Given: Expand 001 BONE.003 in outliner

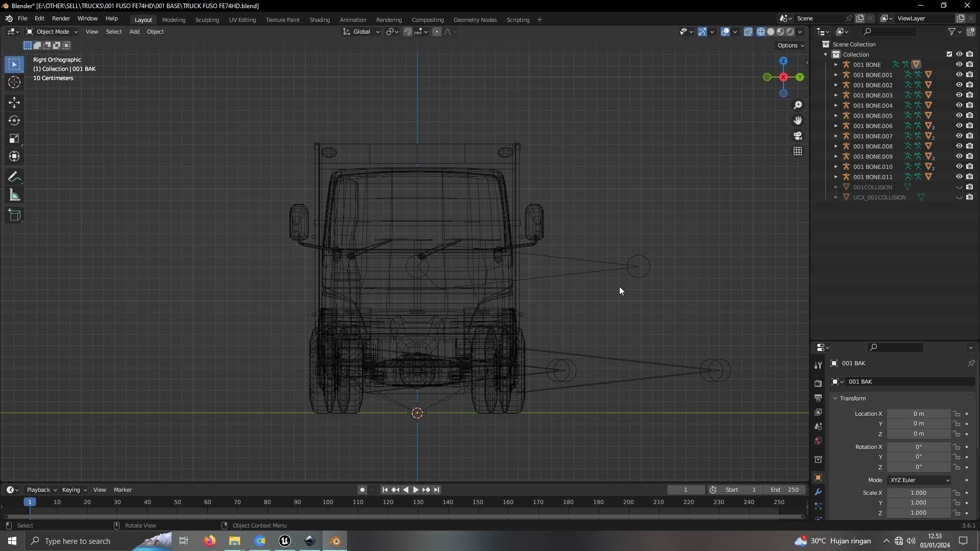Looking at the screenshot, I should tap(836, 95).
